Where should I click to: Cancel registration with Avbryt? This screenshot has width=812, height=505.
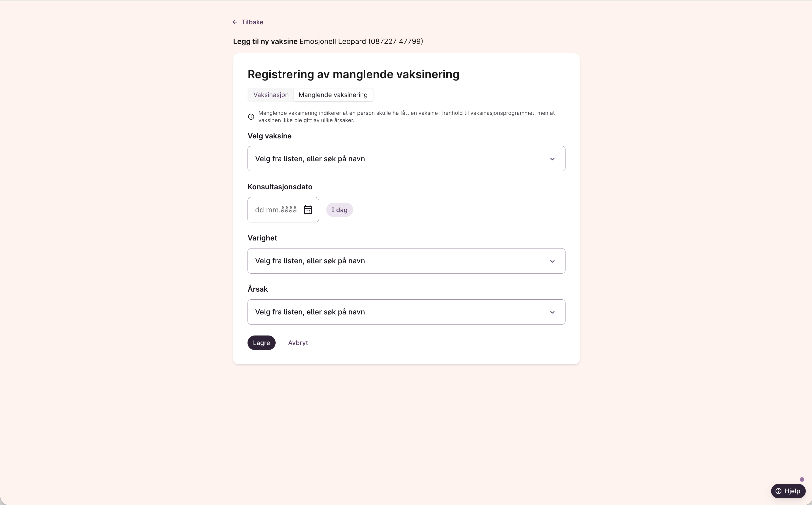click(298, 343)
